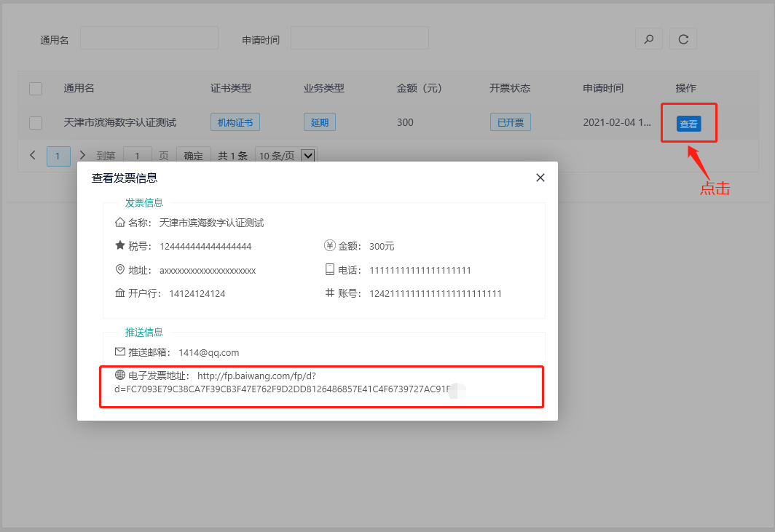775x532 pixels.
Task: Open the fp.baiwang.com e-invoice link
Action: (256, 376)
